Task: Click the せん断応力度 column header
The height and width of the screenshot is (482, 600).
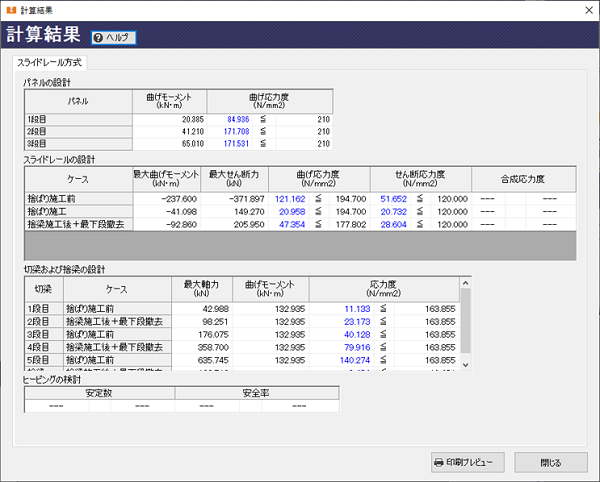Action: (421, 179)
